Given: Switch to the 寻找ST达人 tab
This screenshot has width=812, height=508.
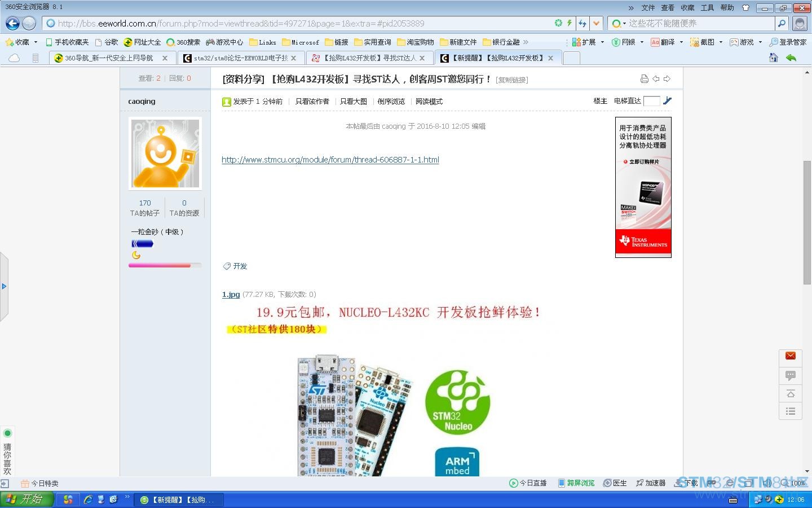Looking at the screenshot, I should (x=369, y=58).
